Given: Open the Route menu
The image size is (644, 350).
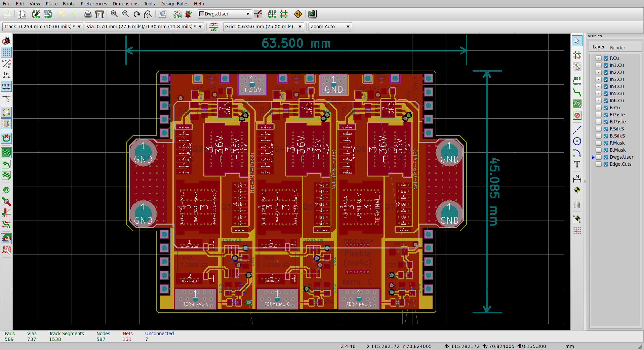Looking at the screenshot, I should click(x=69, y=4).
